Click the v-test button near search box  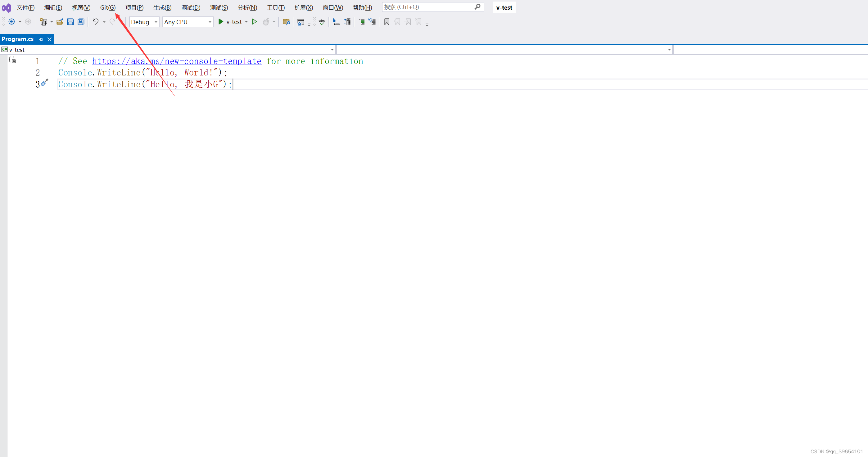pos(504,7)
